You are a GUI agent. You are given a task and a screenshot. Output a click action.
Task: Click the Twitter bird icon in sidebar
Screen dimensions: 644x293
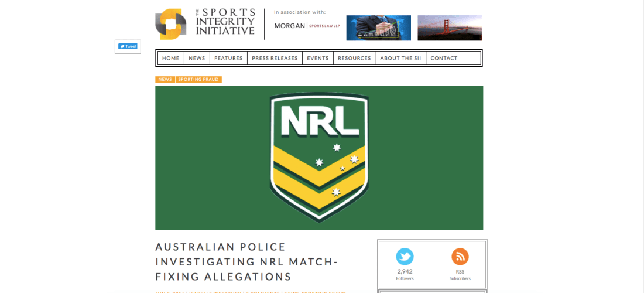[x=405, y=257]
